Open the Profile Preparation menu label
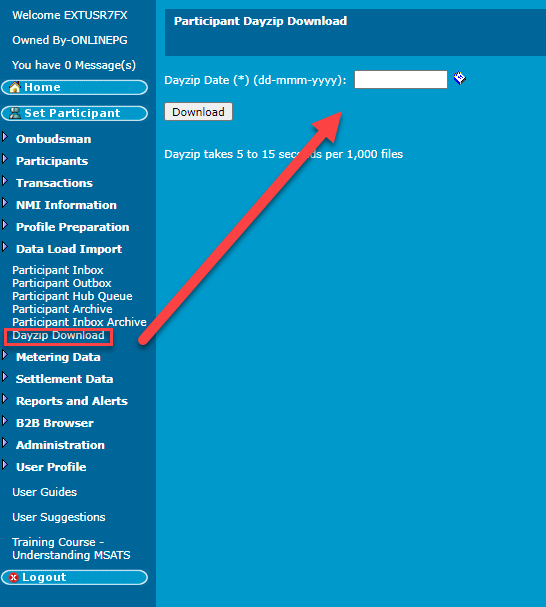Viewport: 546px width, 607px height. pyautogui.click(x=72, y=227)
